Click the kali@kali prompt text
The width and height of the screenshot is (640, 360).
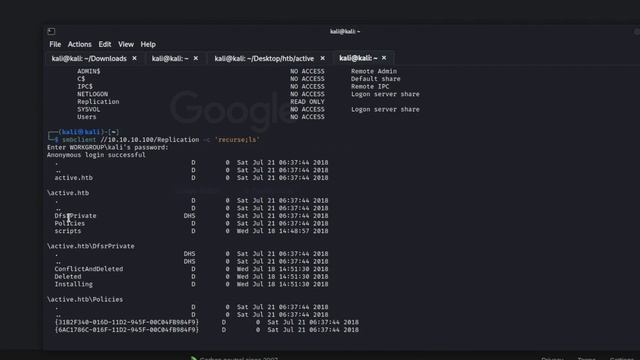(81, 132)
